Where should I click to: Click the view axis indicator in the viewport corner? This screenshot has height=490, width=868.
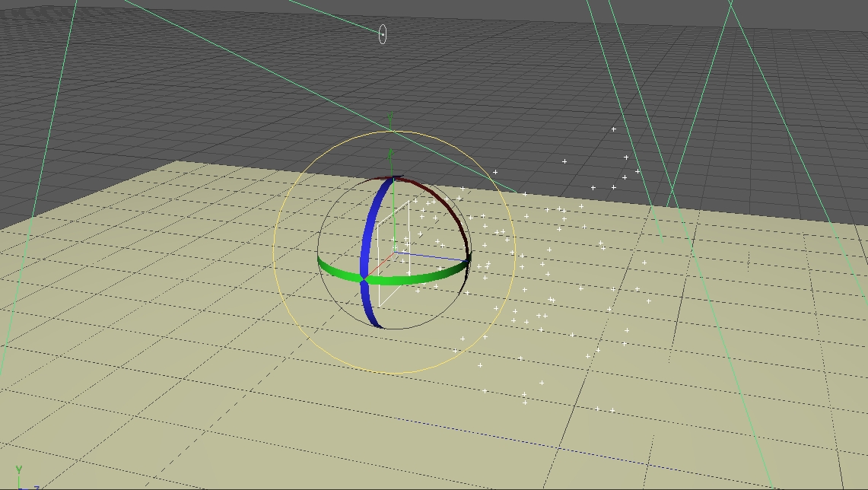click(x=24, y=479)
